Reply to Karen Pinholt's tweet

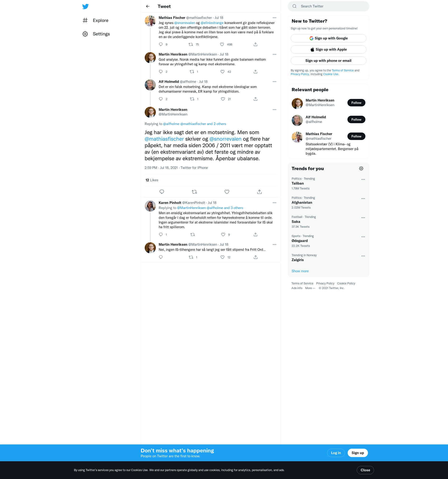click(x=161, y=234)
